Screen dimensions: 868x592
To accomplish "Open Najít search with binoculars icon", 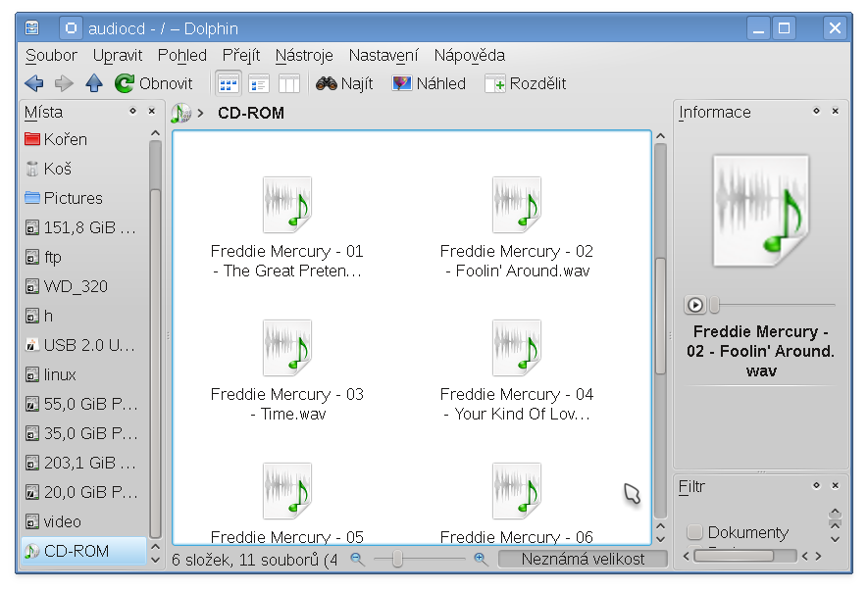I will pyautogui.click(x=344, y=83).
